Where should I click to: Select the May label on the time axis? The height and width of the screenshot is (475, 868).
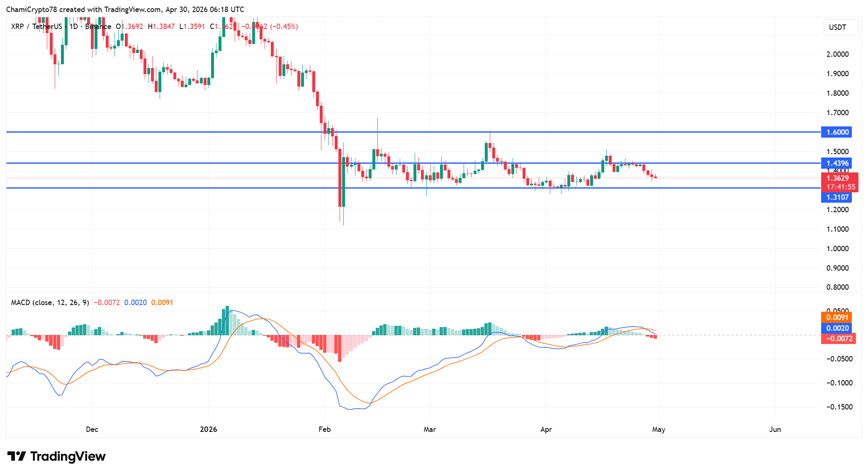(660, 430)
